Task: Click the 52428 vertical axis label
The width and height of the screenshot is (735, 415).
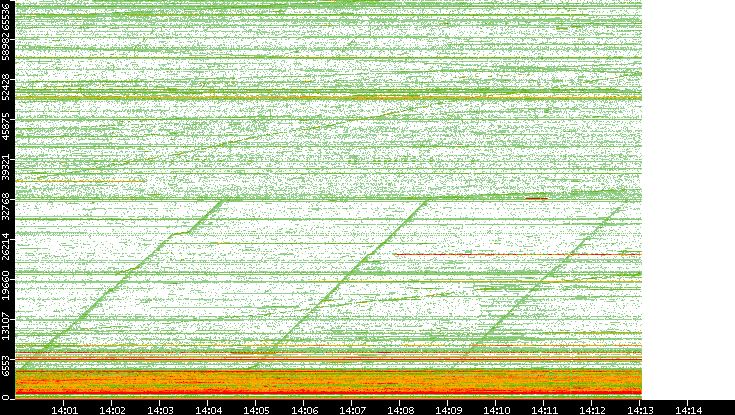Action: tap(6, 86)
